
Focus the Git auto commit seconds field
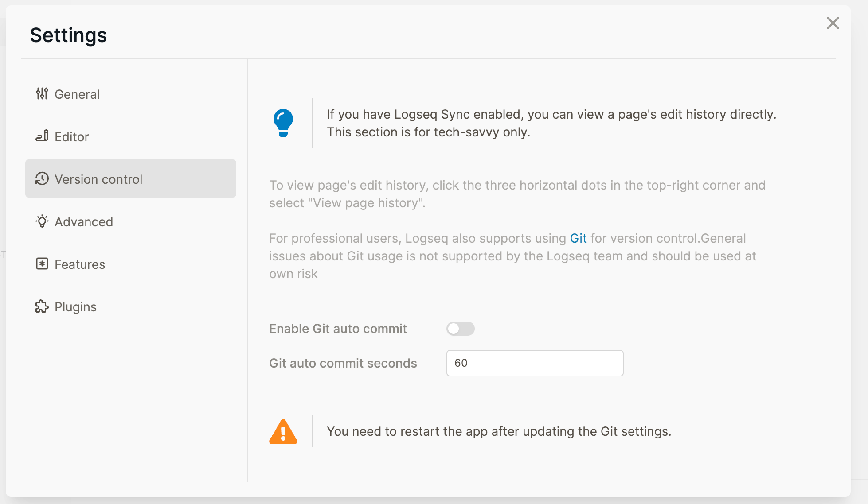[535, 363]
